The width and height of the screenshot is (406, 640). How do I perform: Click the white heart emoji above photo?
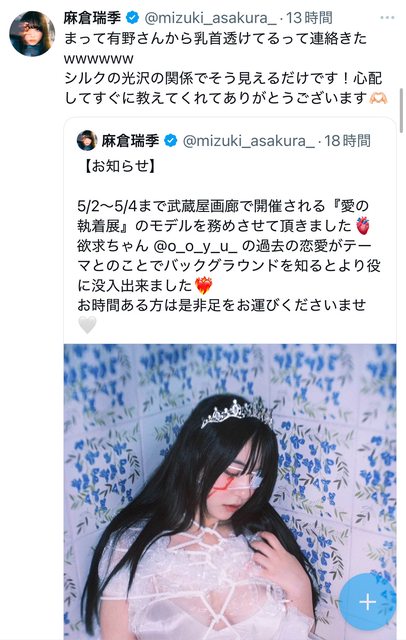point(87,325)
